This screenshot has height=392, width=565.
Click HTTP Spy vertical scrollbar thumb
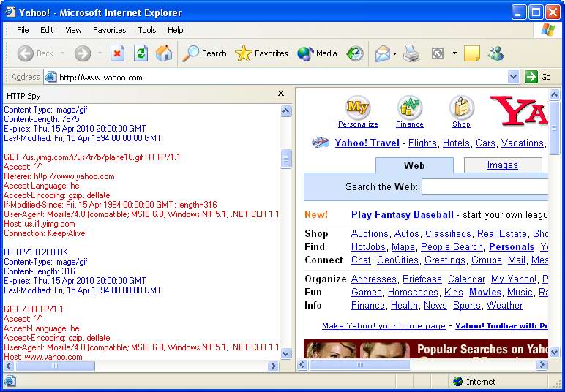click(x=285, y=159)
